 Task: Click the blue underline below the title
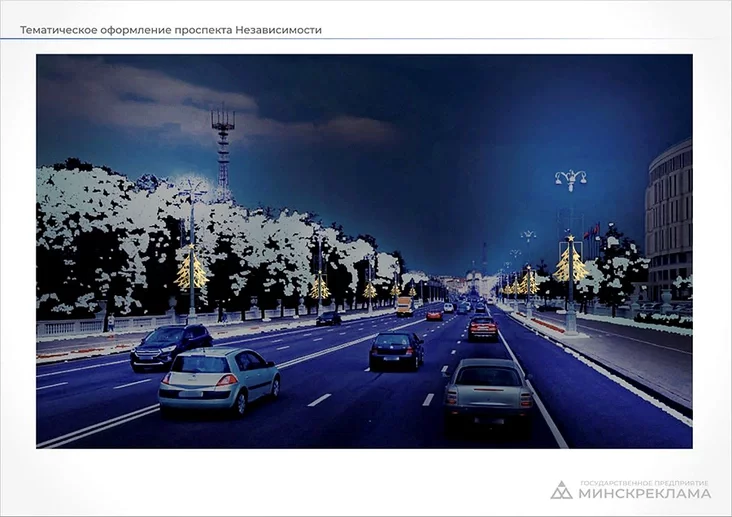[x=300, y=40]
